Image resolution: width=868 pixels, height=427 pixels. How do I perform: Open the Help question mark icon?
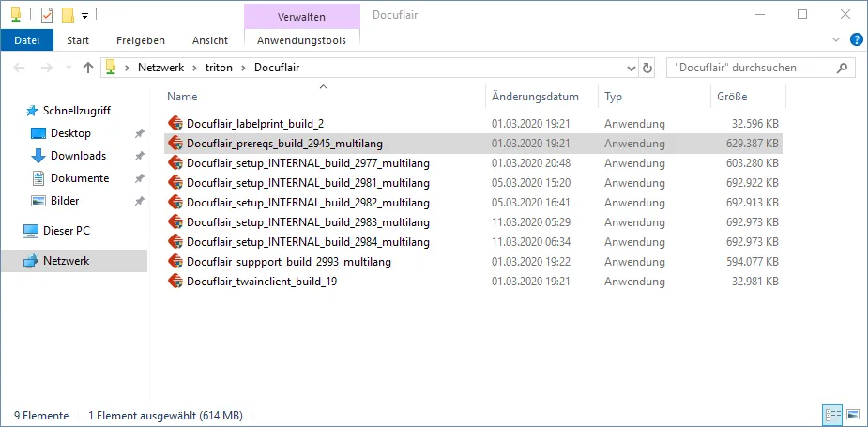[856, 40]
